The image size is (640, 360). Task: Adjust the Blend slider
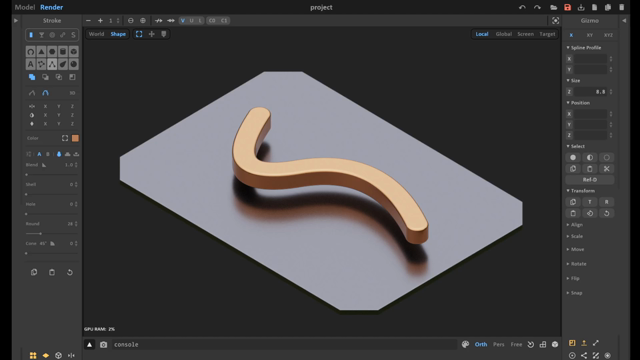pos(51,175)
